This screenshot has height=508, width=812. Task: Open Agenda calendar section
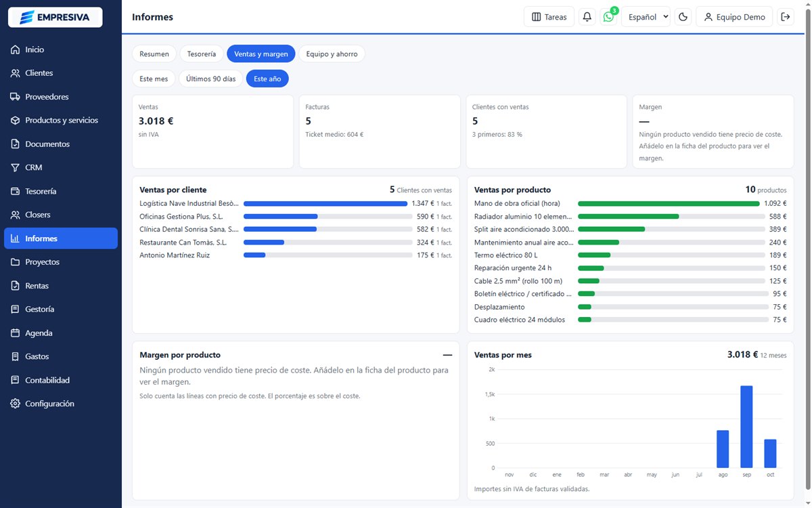(61, 333)
